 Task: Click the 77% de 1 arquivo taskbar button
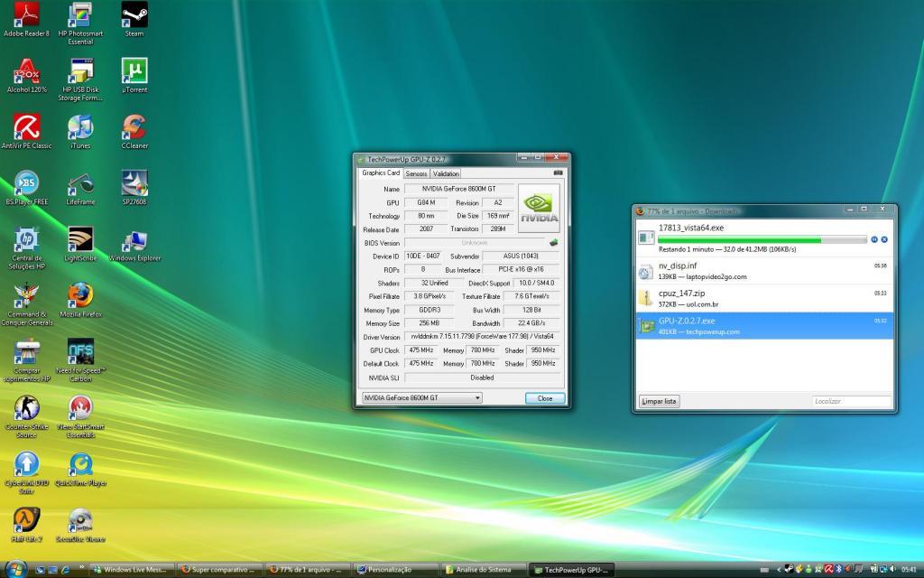(x=307, y=570)
